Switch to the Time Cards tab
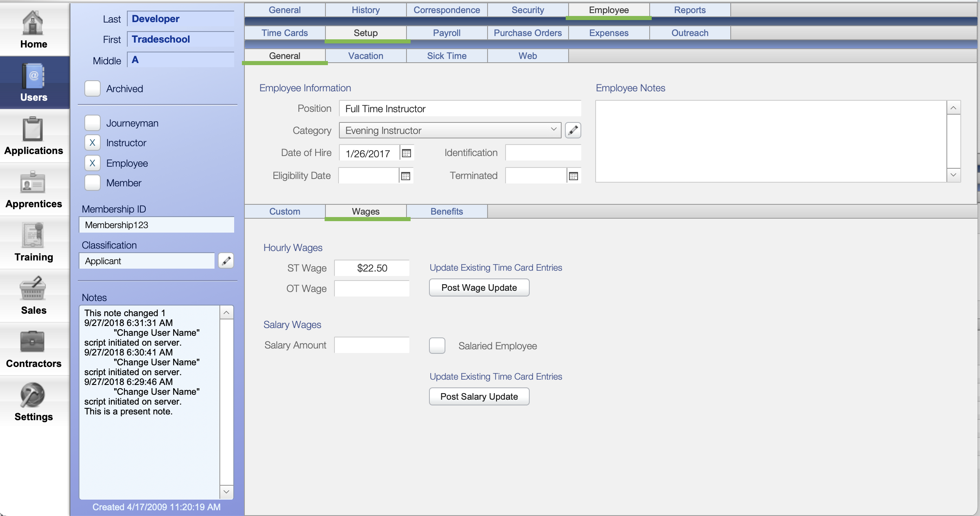This screenshot has width=980, height=516. click(x=285, y=33)
